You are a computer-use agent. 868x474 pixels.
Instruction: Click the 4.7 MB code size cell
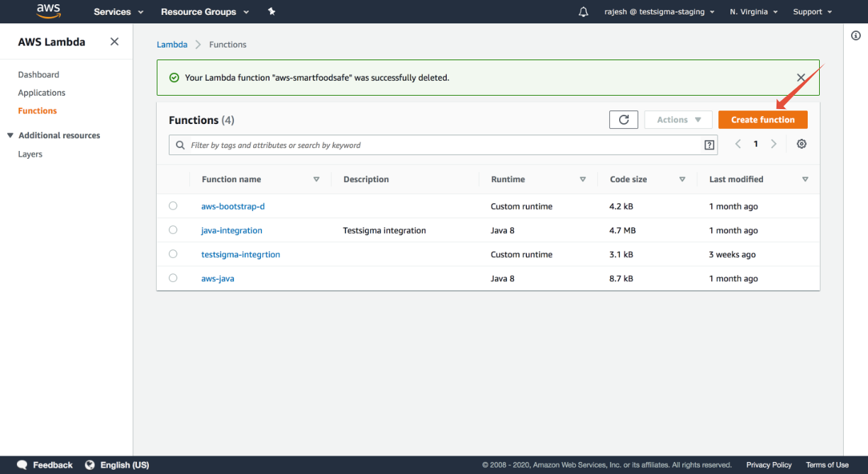tap(623, 230)
